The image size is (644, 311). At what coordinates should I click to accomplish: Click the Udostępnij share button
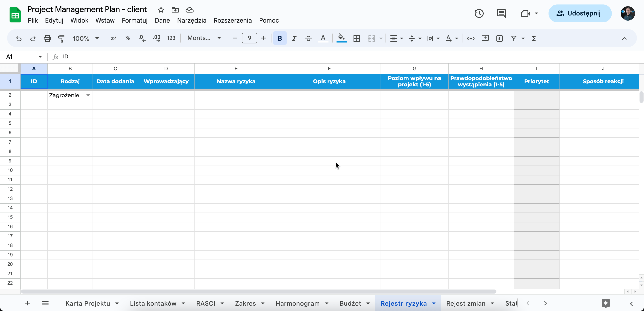[x=580, y=13]
